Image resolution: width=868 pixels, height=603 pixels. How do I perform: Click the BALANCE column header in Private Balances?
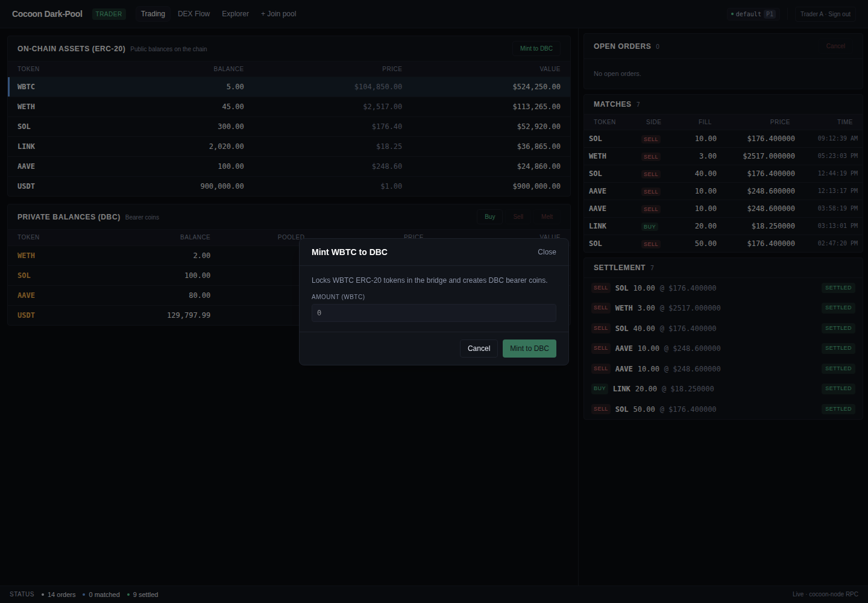click(x=195, y=237)
